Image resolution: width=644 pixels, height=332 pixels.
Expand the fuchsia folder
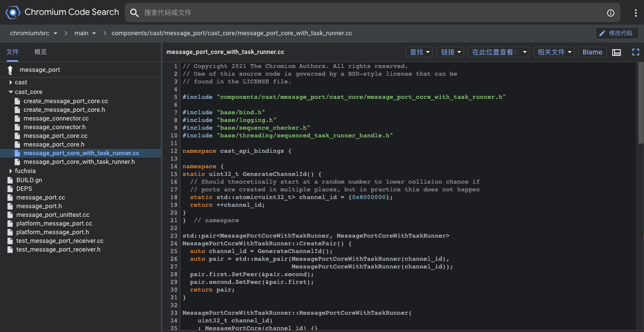click(x=11, y=171)
